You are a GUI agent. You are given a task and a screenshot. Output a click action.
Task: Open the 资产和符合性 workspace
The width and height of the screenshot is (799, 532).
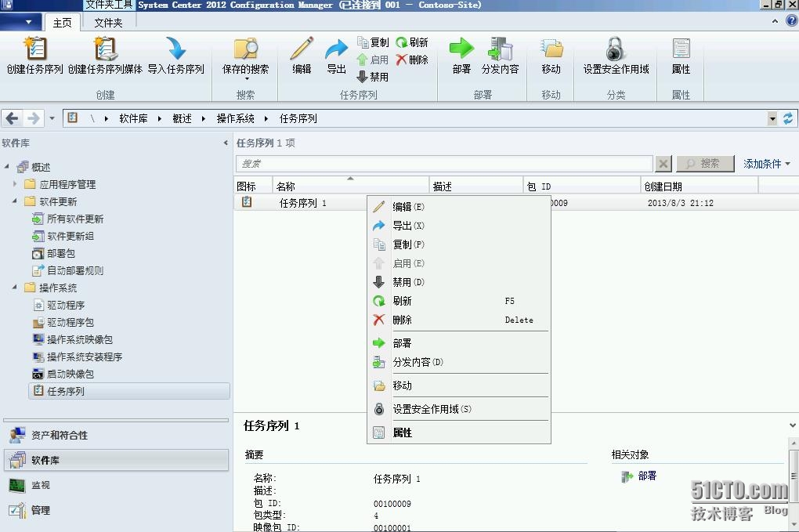(116, 435)
